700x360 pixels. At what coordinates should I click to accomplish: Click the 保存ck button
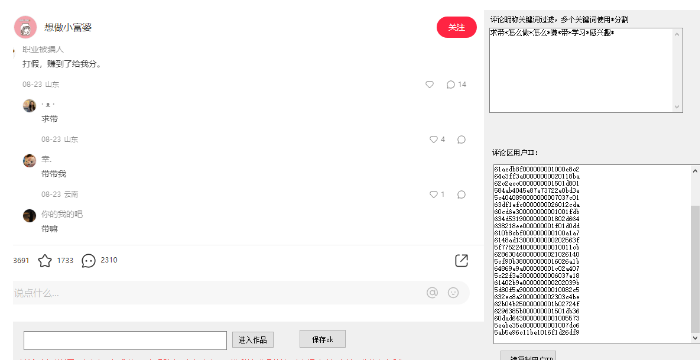pos(322,339)
